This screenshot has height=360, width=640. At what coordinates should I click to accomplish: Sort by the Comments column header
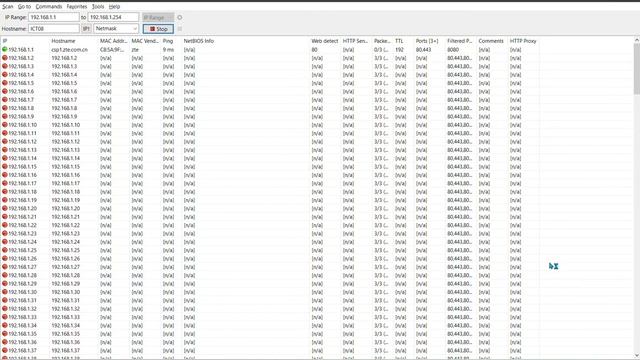pyautogui.click(x=492, y=41)
